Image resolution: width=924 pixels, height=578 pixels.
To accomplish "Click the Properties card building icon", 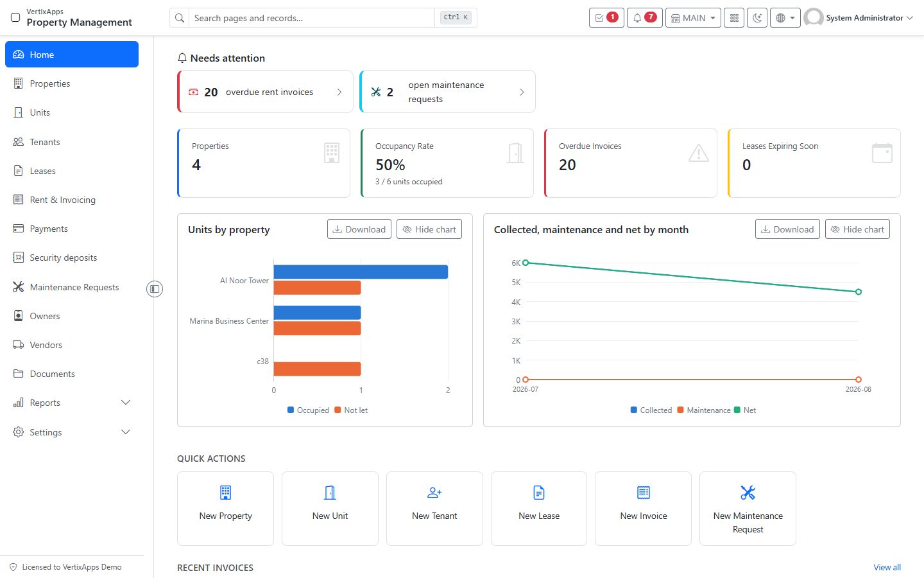I will click(332, 153).
